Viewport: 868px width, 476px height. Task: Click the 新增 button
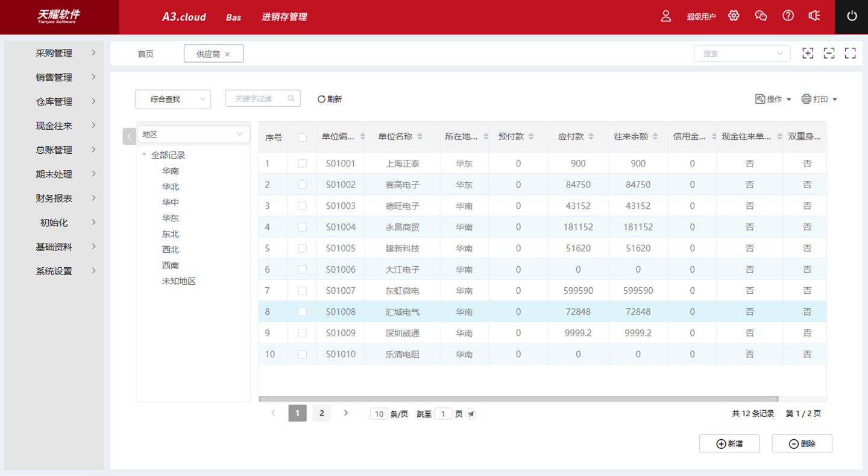(729, 443)
